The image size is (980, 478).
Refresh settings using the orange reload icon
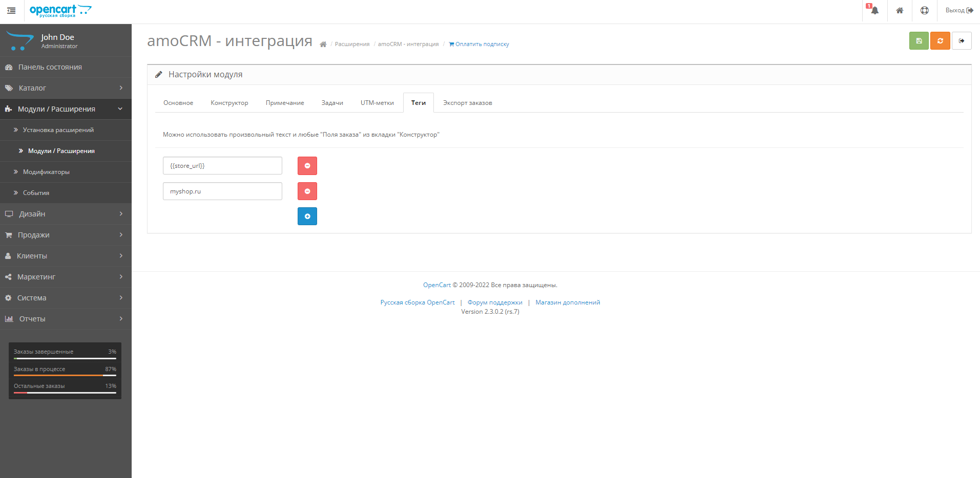[940, 40]
